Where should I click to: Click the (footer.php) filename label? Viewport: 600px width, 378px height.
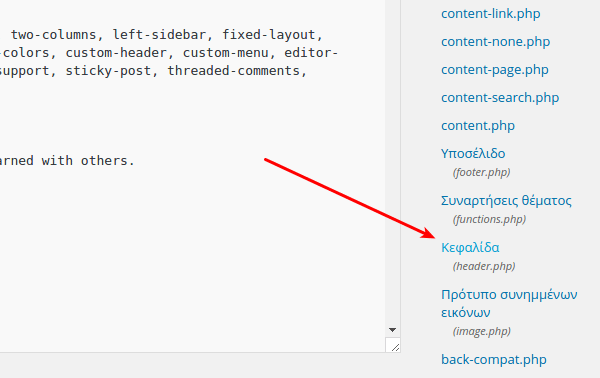[x=481, y=172]
